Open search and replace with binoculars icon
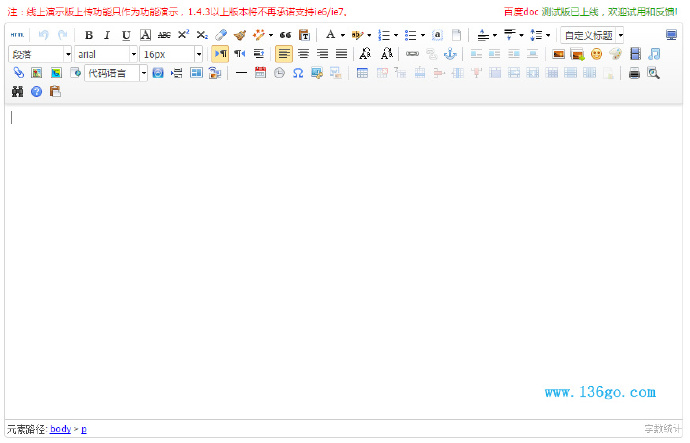 [x=17, y=92]
